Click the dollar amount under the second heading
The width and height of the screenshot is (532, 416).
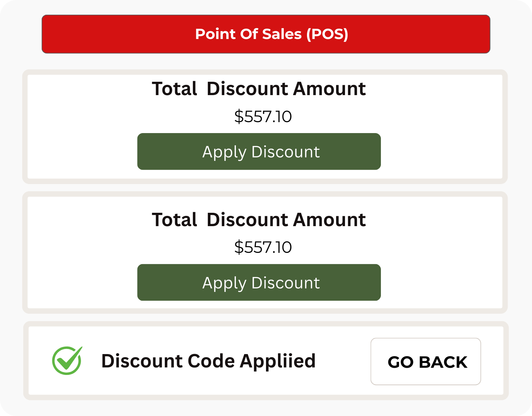(x=263, y=247)
